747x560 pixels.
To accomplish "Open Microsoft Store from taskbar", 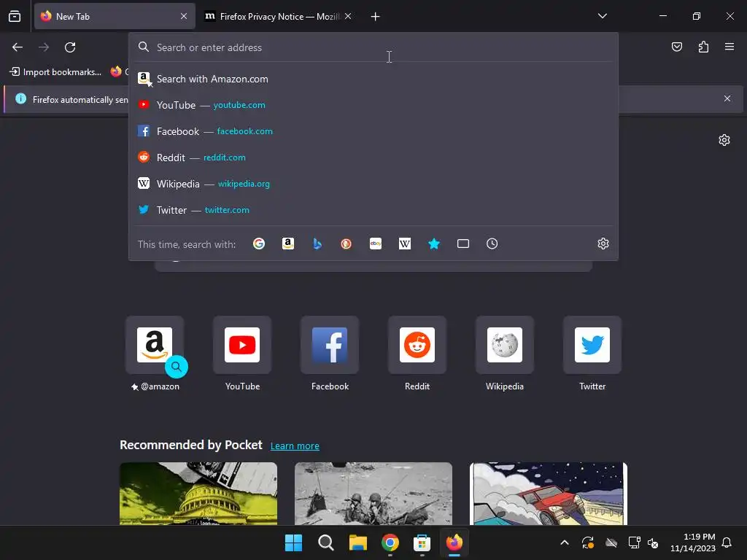I will [x=422, y=542].
